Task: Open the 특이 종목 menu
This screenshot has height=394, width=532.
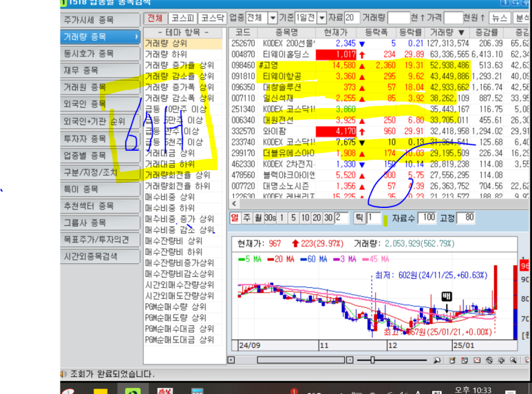Action: (100, 189)
